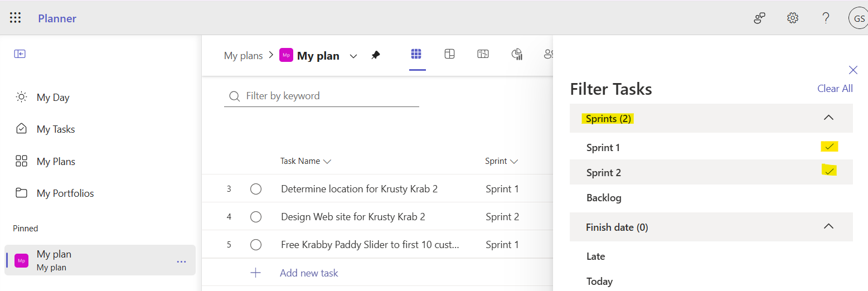The width and height of the screenshot is (868, 291).
Task: Open the Timeline view icon
Action: coord(483,54)
